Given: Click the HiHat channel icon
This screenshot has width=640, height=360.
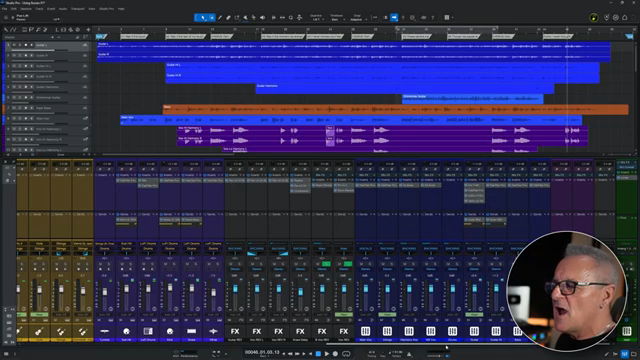Looking at the screenshot, I should coord(213,331).
